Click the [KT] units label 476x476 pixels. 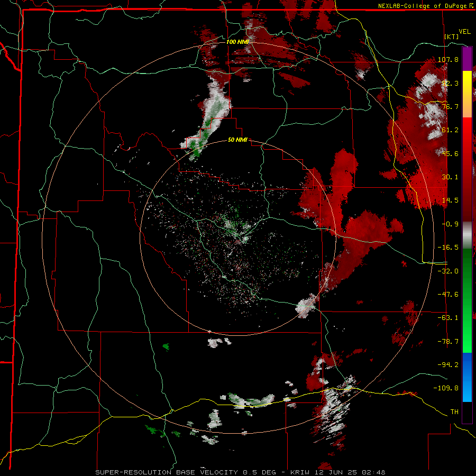tap(452, 36)
